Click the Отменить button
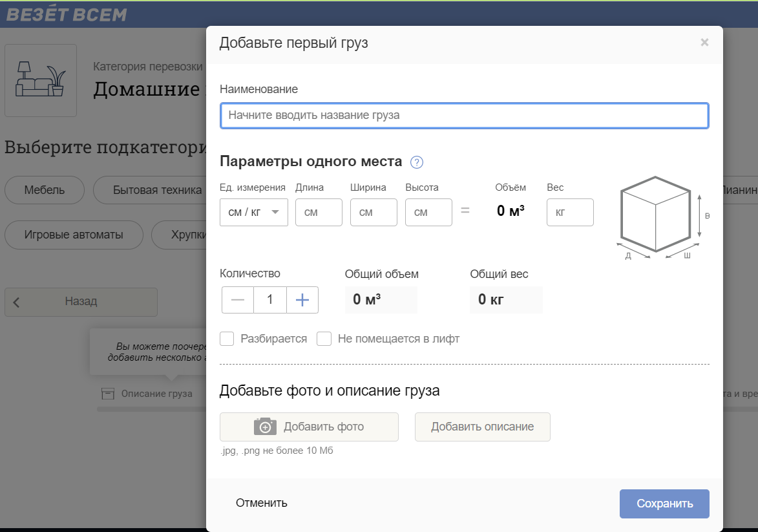 coord(262,503)
